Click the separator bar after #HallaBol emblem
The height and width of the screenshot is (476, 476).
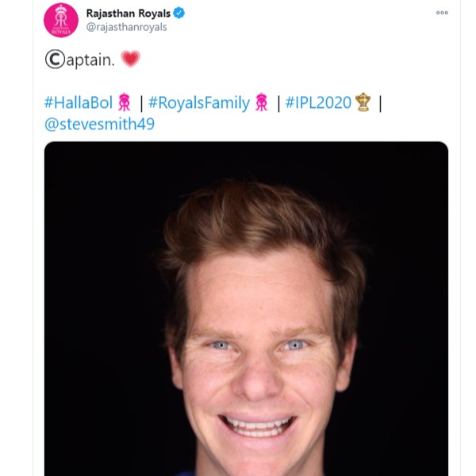click(140, 102)
